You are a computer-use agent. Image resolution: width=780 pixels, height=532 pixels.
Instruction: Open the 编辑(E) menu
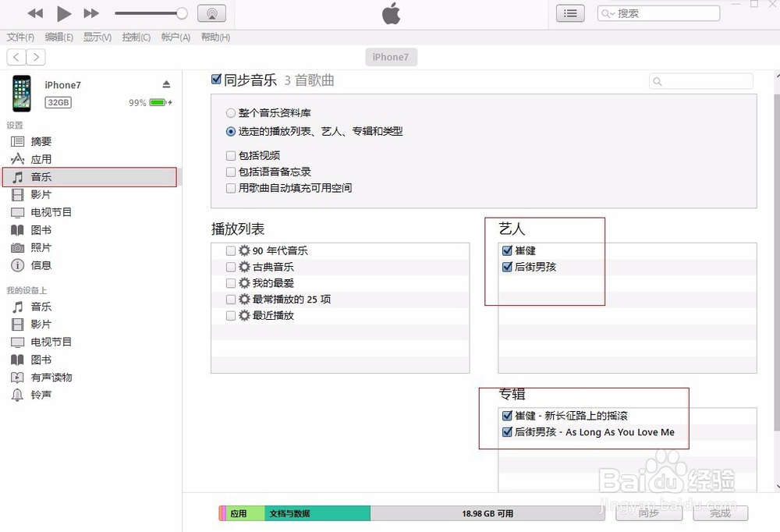pos(58,37)
